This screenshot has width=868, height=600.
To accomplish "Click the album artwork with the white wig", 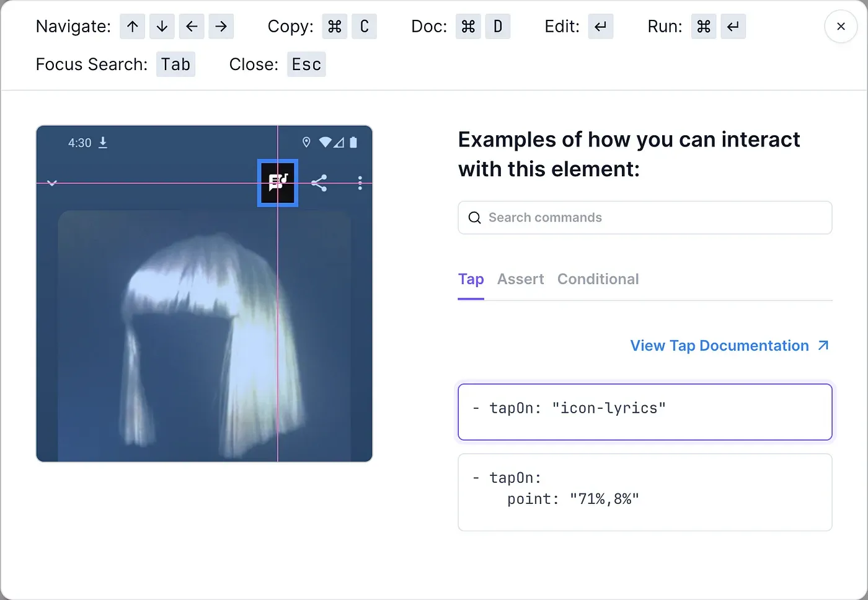I will [205, 336].
